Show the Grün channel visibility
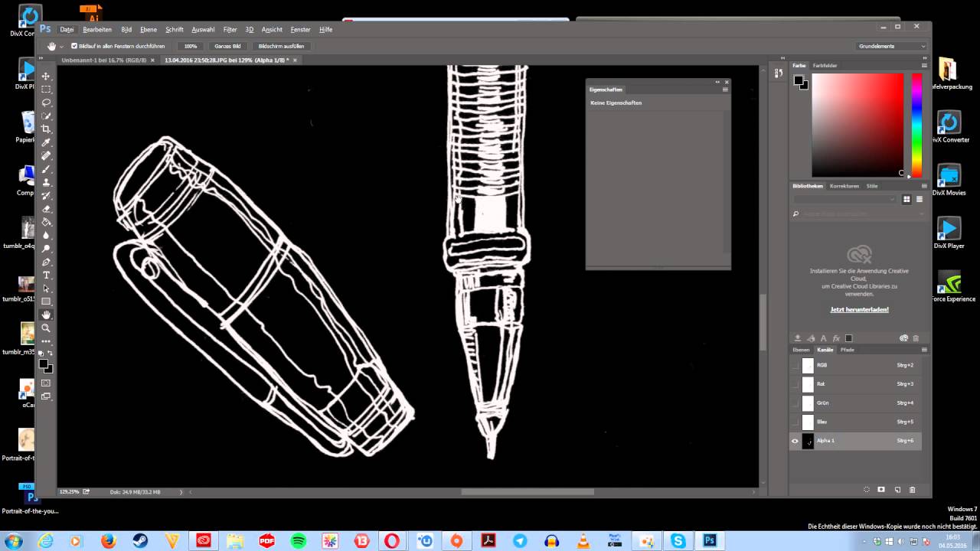 [795, 403]
